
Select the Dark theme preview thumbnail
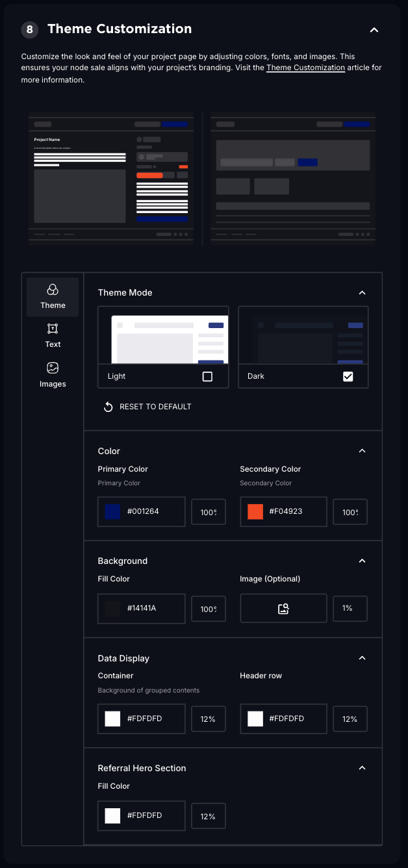click(x=303, y=336)
